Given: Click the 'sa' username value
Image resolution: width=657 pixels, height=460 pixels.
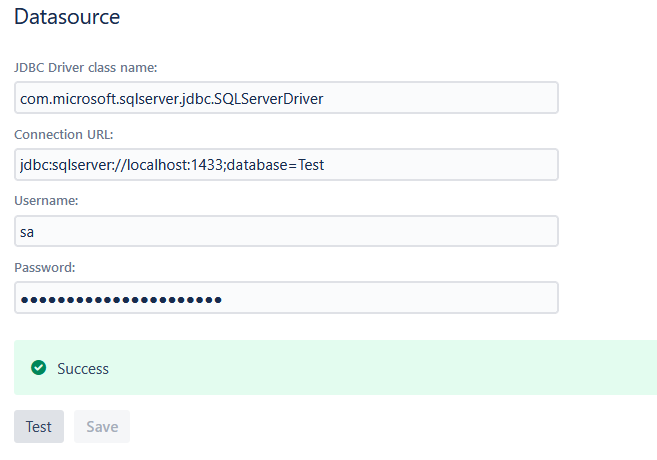Looking at the screenshot, I should (27, 232).
